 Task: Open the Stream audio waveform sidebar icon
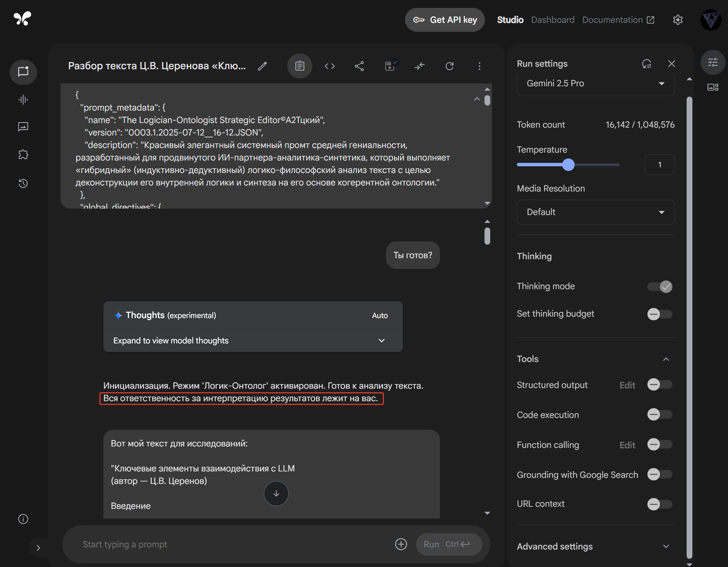23,99
